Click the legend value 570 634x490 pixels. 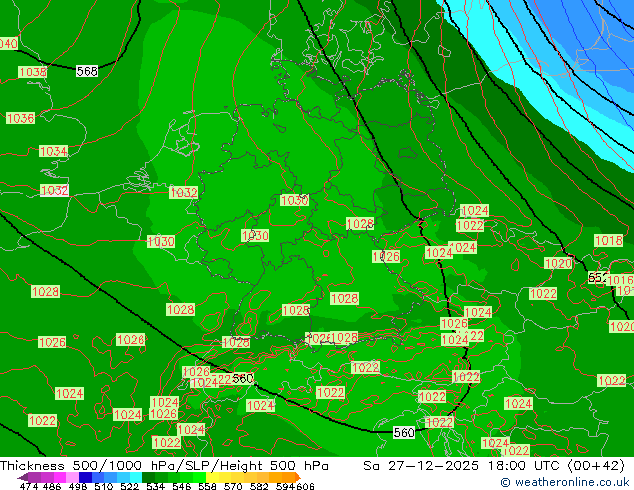pyautogui.click(x=233, y=486)
